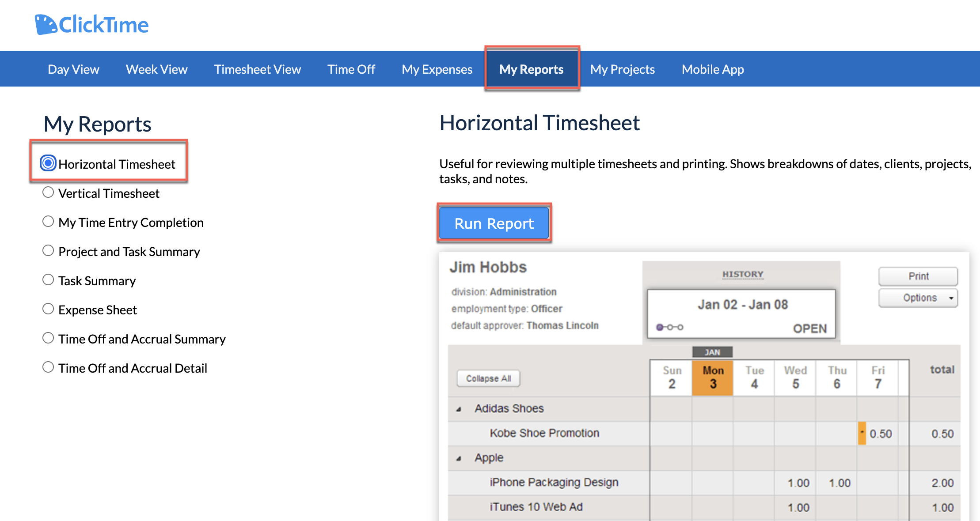Screen dimensions: 980x521
Task: Select Time Off and Accrual Summary
Action: [48, 338]
